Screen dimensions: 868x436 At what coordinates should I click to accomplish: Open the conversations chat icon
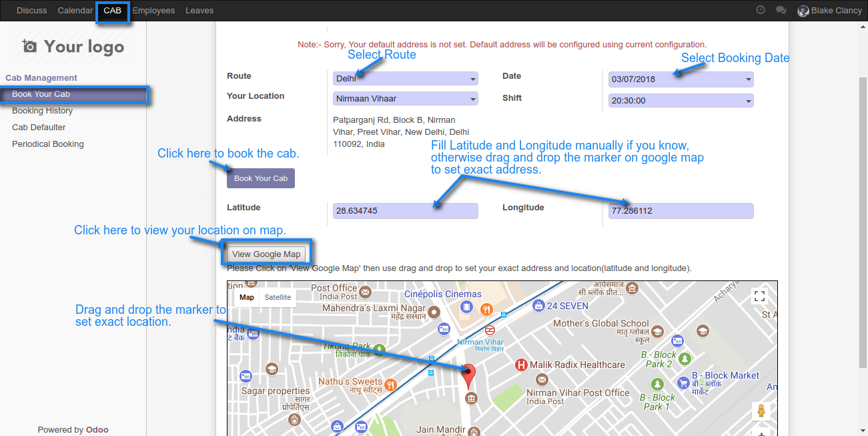click(781, 11)
